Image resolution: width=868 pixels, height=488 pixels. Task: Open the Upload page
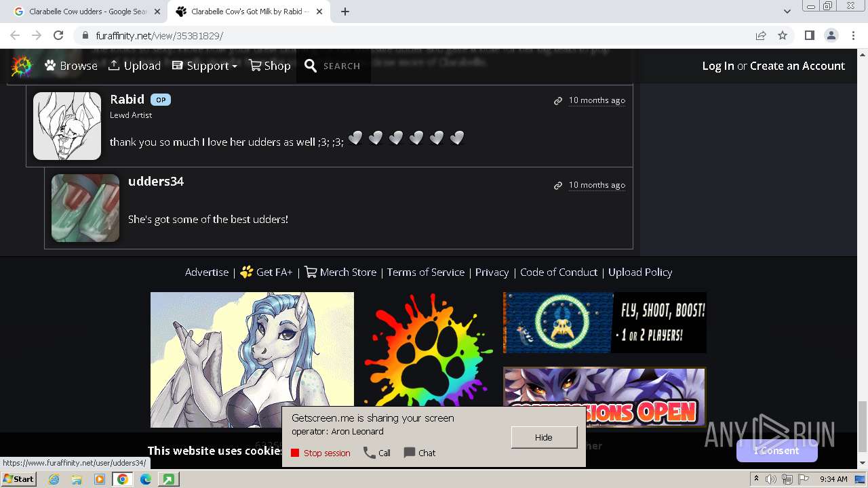134,66
